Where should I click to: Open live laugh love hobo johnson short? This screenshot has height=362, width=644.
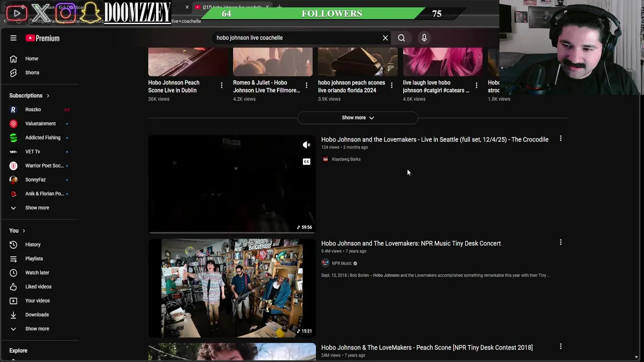tap(436, 86)
